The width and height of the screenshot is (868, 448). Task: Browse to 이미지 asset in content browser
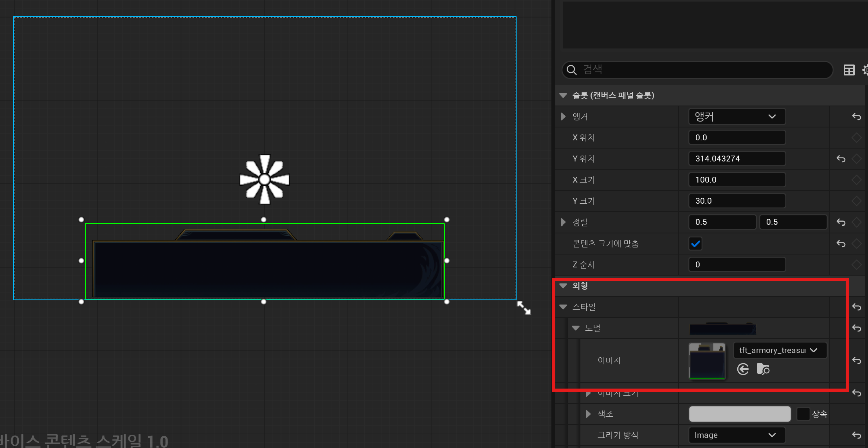pyautogui.click(x=763, y=369)
